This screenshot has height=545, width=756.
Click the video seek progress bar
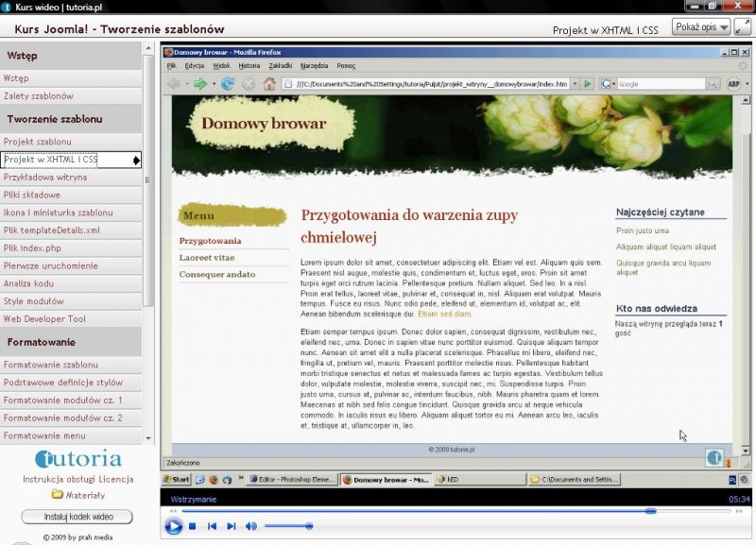click(454, 511)
